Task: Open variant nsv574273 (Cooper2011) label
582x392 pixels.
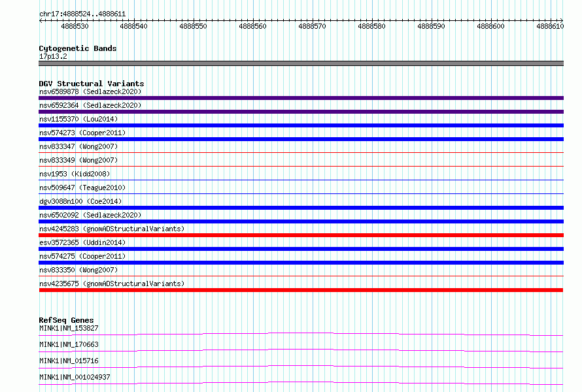Action: click(x=82, y=133)
